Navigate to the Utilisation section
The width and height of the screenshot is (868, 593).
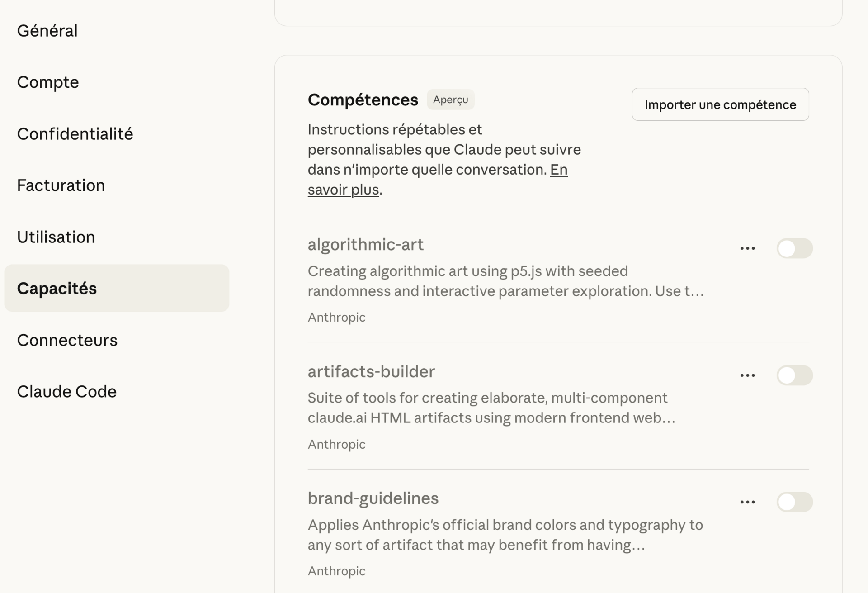click(56, 237)
